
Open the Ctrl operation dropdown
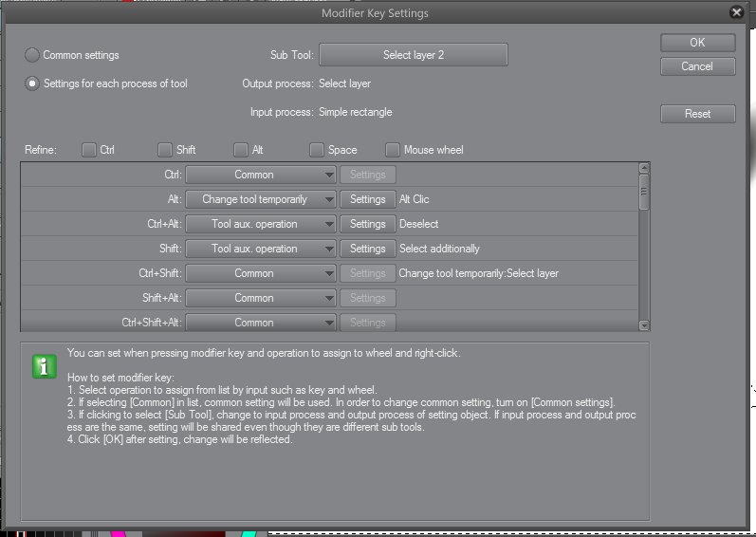click(261, 175)
